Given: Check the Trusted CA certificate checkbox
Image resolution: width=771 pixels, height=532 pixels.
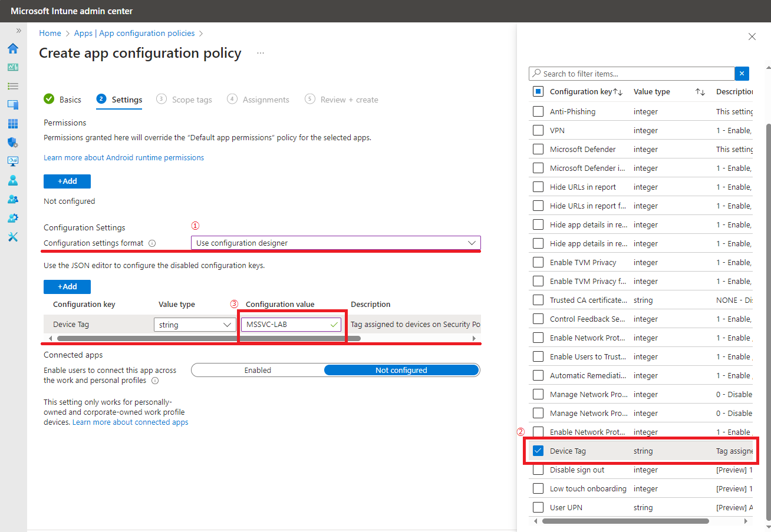Looking at the screenshot, I should click(538, 300).
